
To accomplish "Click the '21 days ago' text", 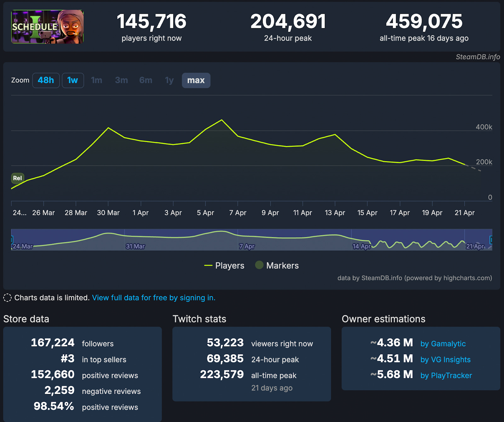I will 272,388.
